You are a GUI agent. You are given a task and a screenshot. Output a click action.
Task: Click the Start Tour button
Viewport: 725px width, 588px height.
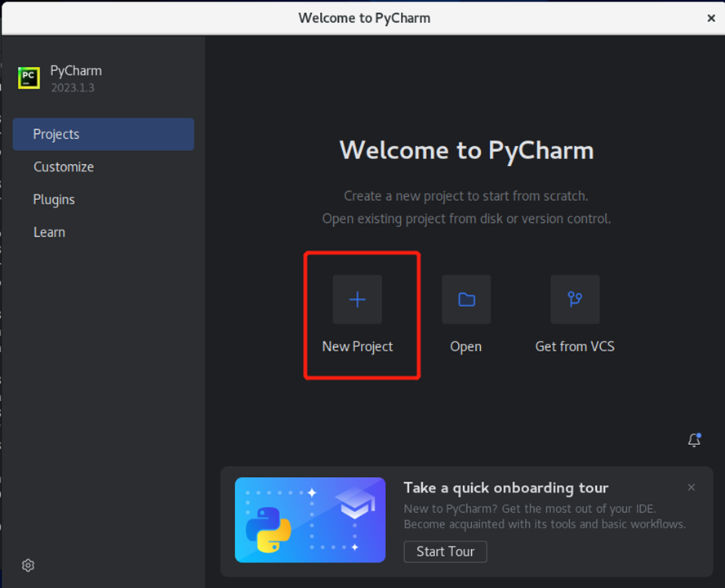pyautogui.click(x=445, y=551)
